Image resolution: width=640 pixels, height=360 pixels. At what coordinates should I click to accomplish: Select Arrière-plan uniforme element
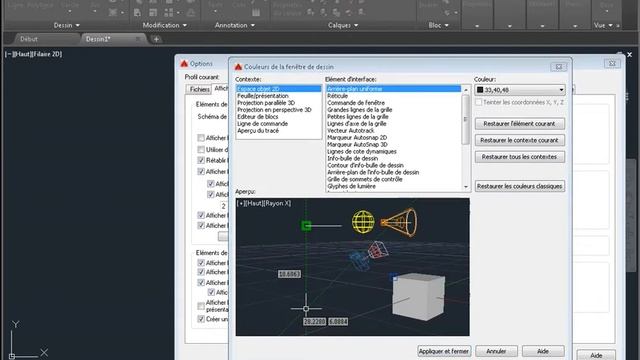tap(394, 89)
